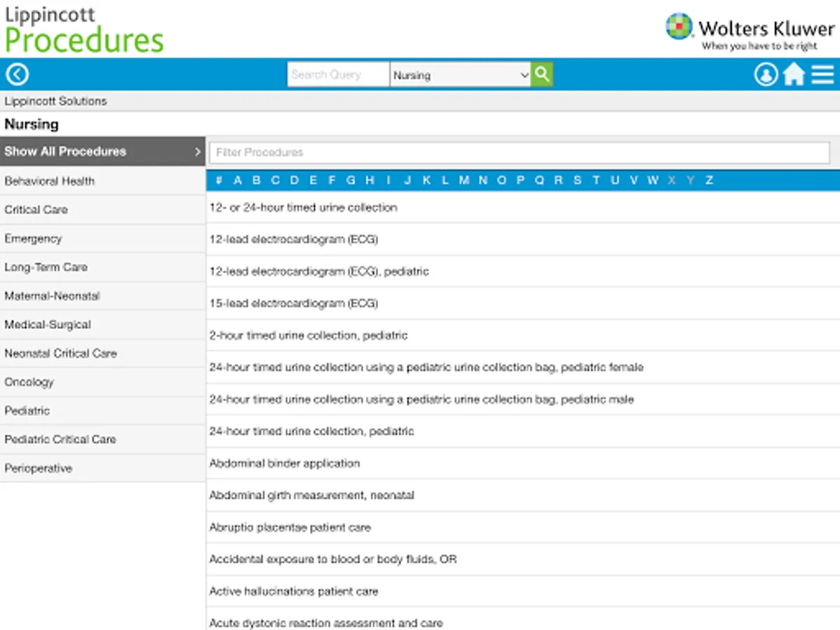Open 24-hour urine collection bag, pediatric female
Image resolution: width=840 pixels, height=630 pixels.
523,367
